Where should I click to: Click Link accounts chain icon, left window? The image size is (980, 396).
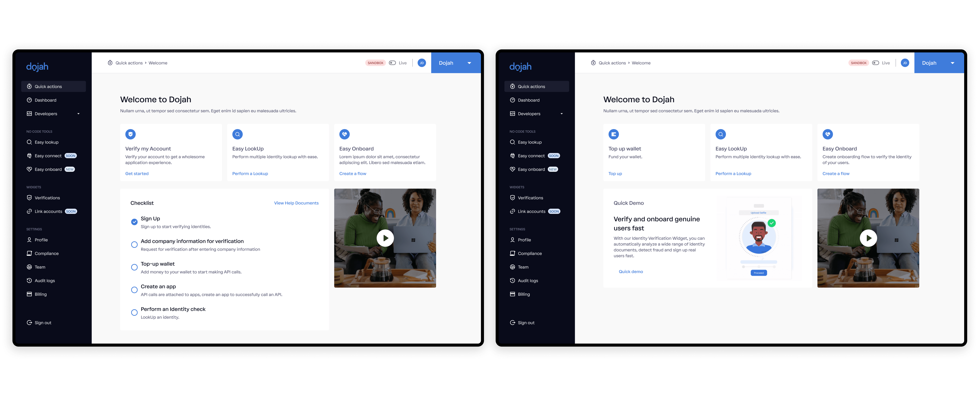[x=29, y=211]
